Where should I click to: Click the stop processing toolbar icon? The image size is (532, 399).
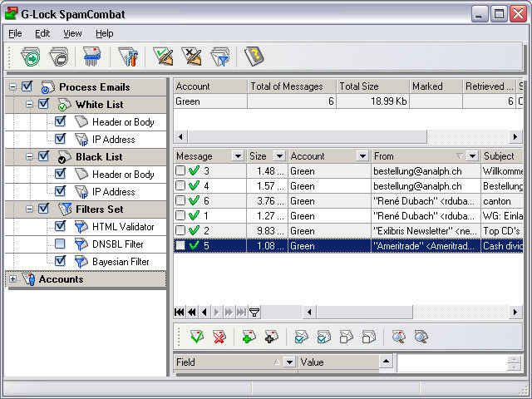59,57
